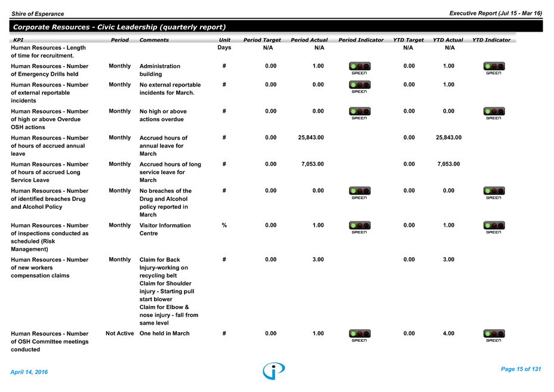Click the 'Period Indicator' column header
This screenshot has height=392, width=554.
tap(361, 40)
